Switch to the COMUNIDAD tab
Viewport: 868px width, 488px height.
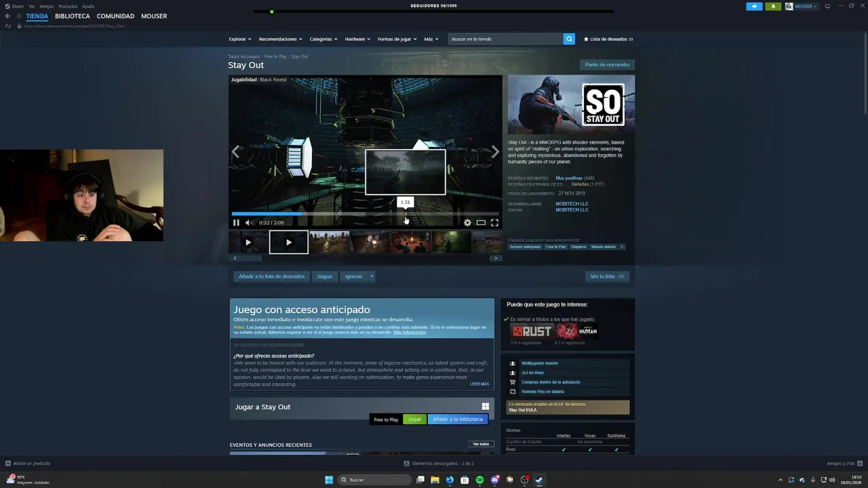(x=115, y=16)
